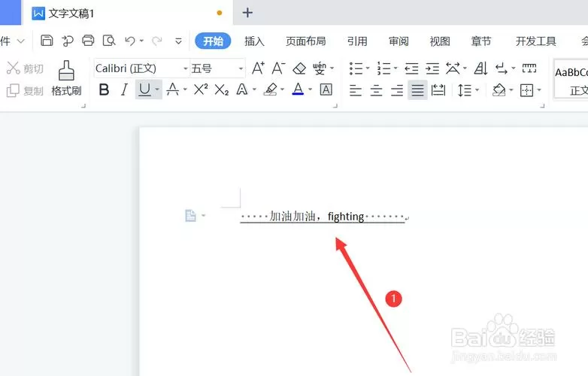Click the Numbered List icon
588x376 pixels.
tap(383, 68)
